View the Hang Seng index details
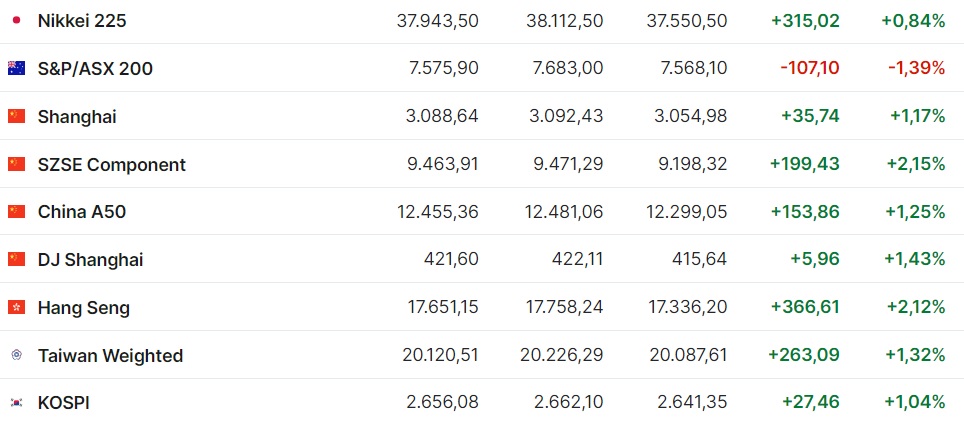This screenshot has width=964, height=422. 84,307
